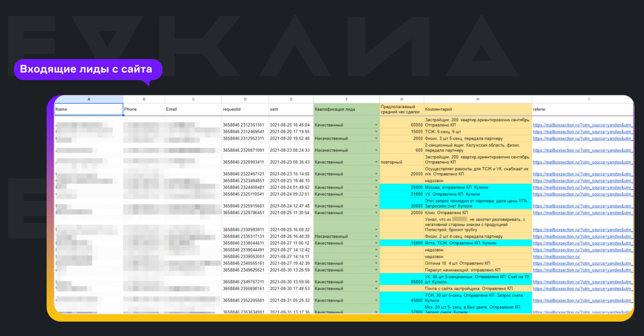
Task: Open qualification dropdown in 2021-08-20 16:45:04 row
Action: (376, 125)
